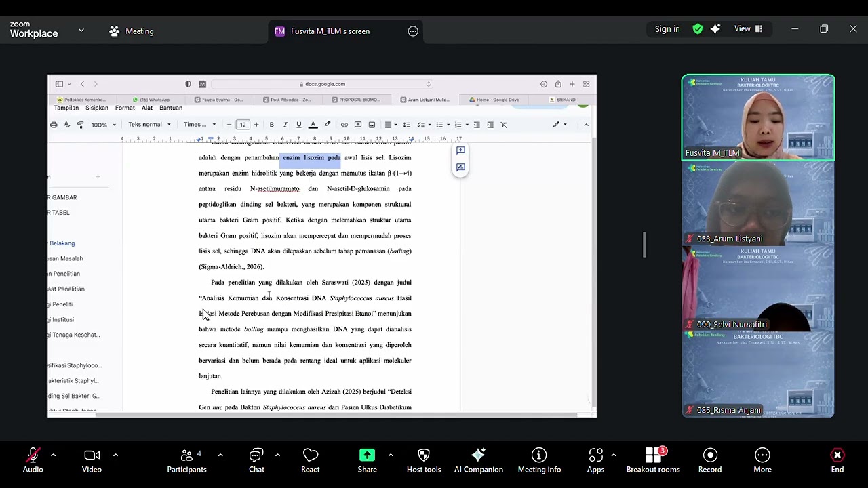Start recording with the Record button
Viewport: 868px width, 488px height.
[x=710, y=461]
